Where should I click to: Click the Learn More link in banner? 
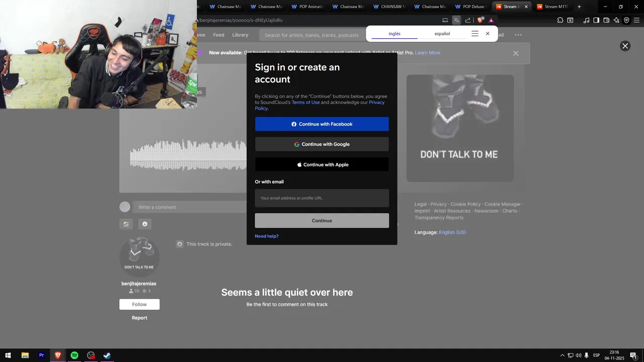428,53
